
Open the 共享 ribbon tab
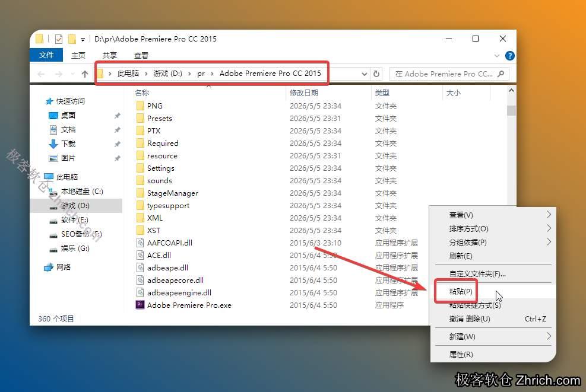pos(109,56)
